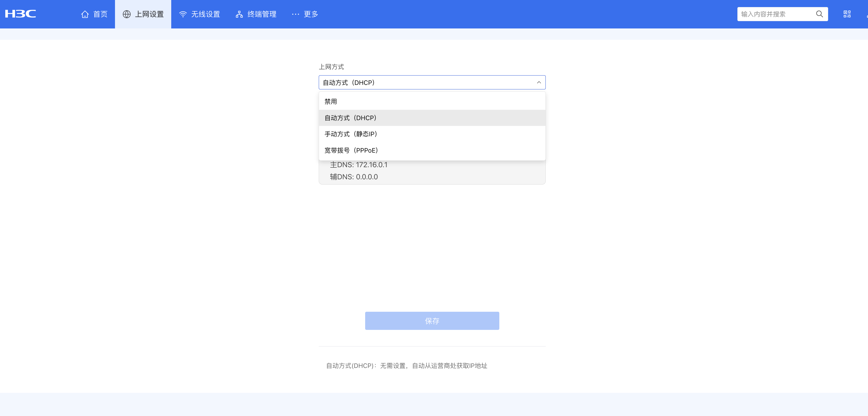
Task: Open the 更多 menu
Action: 310,14
